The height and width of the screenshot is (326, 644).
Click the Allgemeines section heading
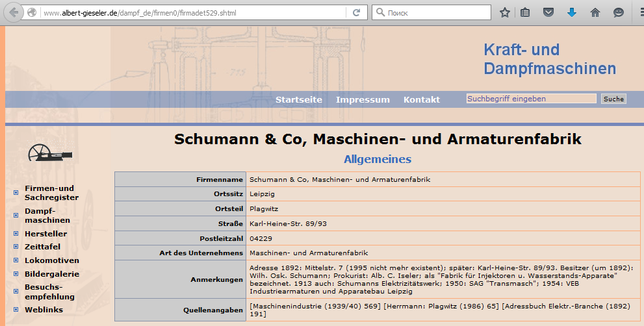(x=378, y=159)
